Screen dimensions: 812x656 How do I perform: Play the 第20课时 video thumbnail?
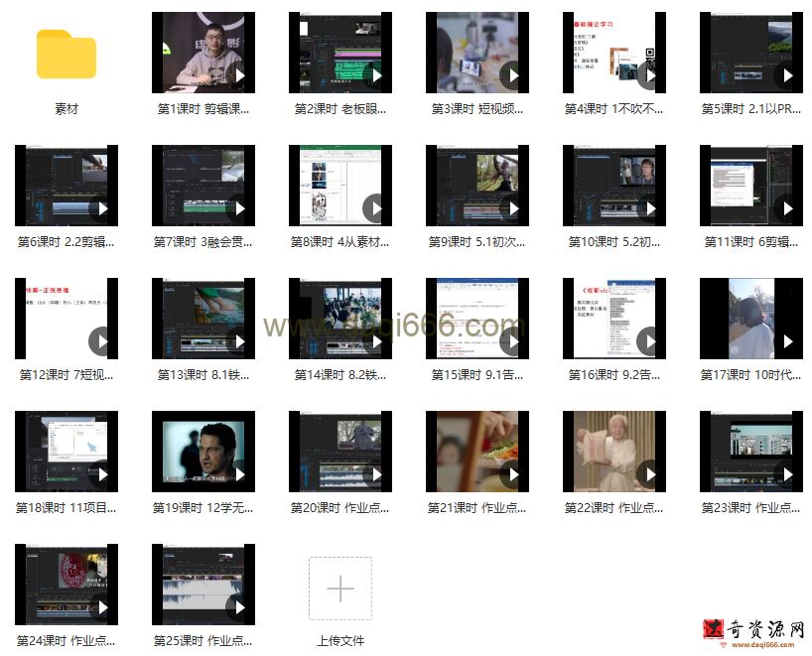point(340,452)
